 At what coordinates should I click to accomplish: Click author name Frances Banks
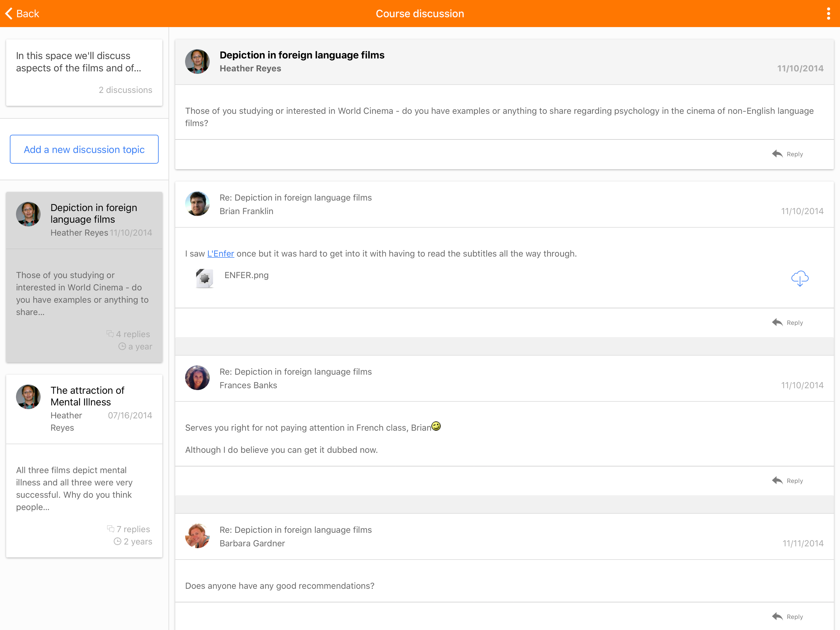248,385
